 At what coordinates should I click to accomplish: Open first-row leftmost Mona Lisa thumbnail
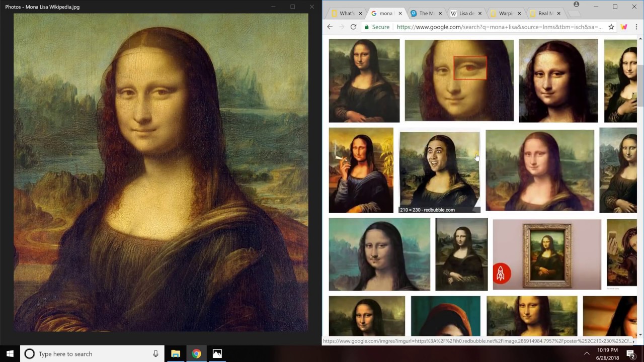pos(364,80)
